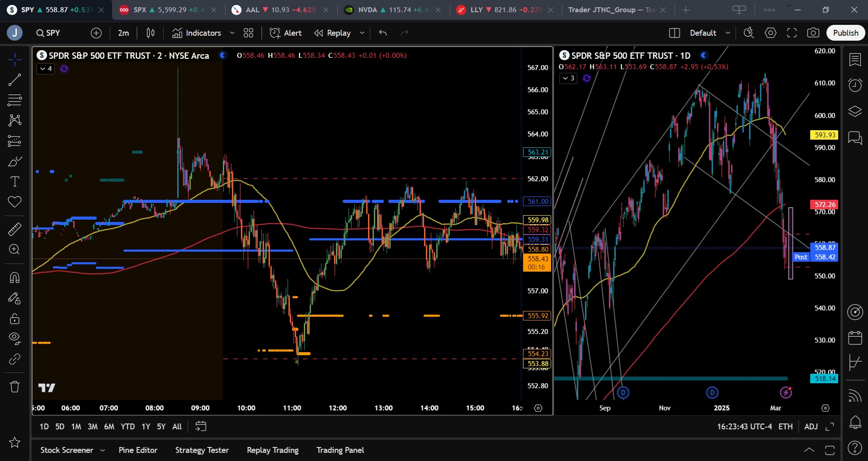Open a new browser tab
The width and height of the screenshot is (868, 461).
point(686,10)
